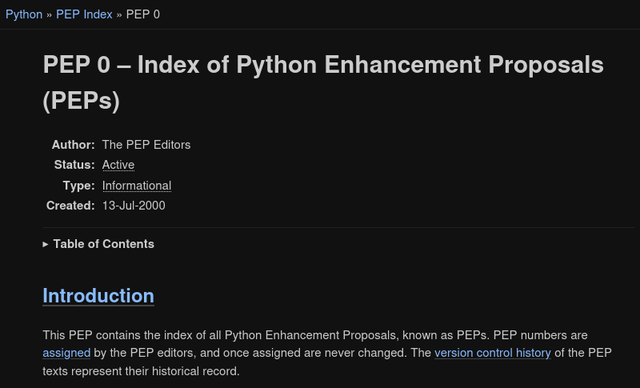640x388 pixels.
Task: Click the 'Created:' field label
Action: coord(70,206)
